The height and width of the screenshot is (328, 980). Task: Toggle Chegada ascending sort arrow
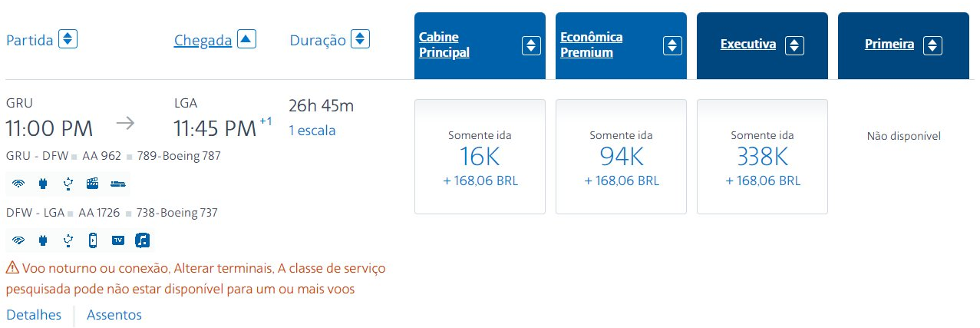tap(246, 39)
